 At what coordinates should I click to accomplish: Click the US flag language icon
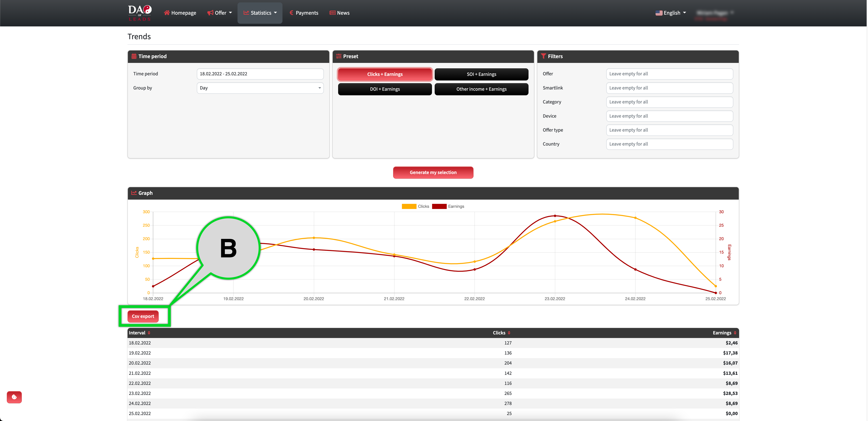pos(659,13)
